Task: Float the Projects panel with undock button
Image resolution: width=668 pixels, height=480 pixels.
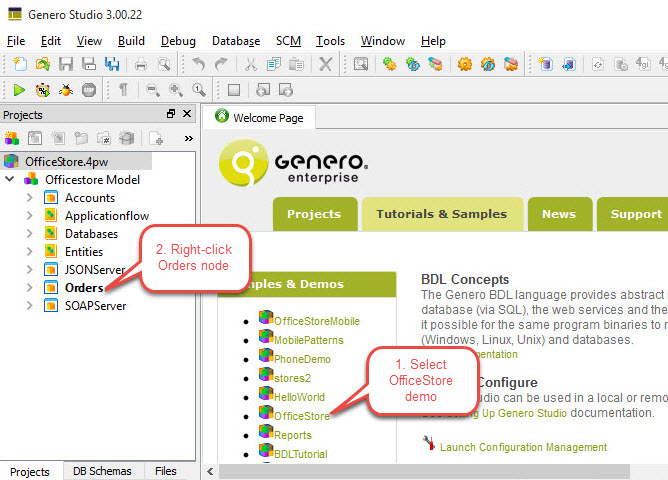Action: (171, 114)
